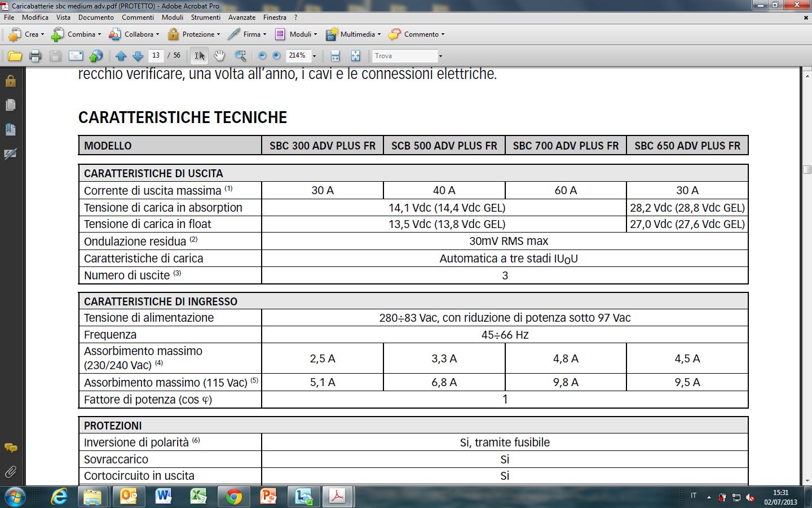Open the Avanzate menu

click(x=242, y=17)
